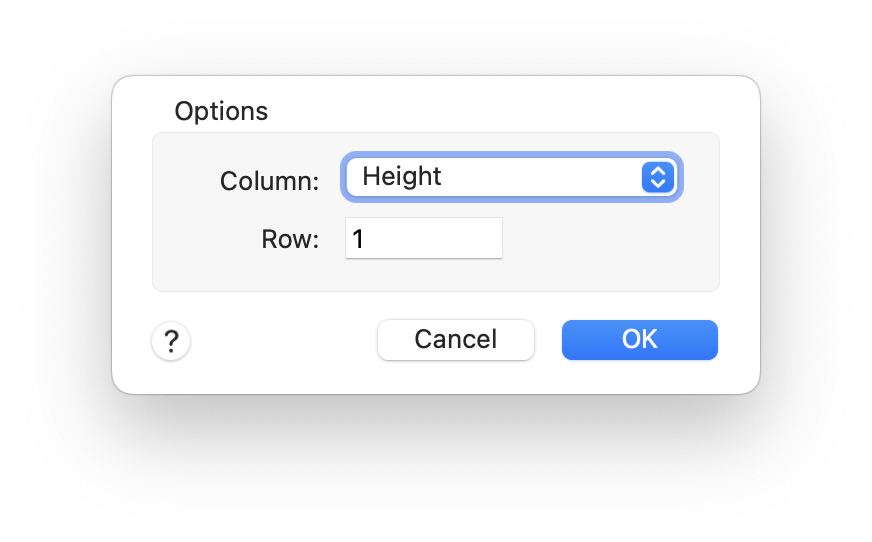Click the Row: label text

click(x=290, y=240)
